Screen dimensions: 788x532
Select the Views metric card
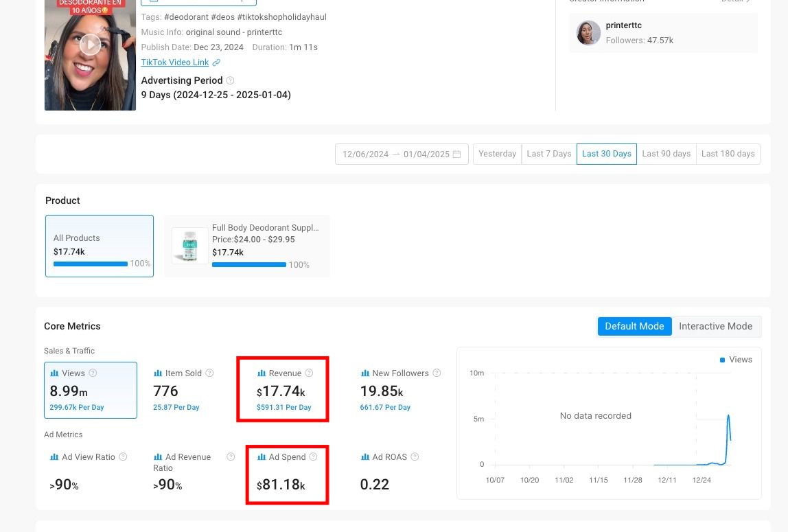(x=91, y=390)
